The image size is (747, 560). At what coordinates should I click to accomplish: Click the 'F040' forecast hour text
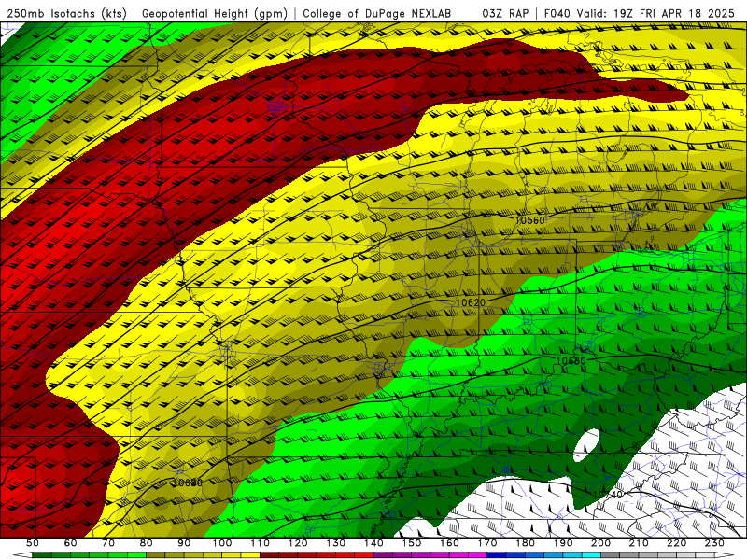pyautogui.click(x=557, y=13)
